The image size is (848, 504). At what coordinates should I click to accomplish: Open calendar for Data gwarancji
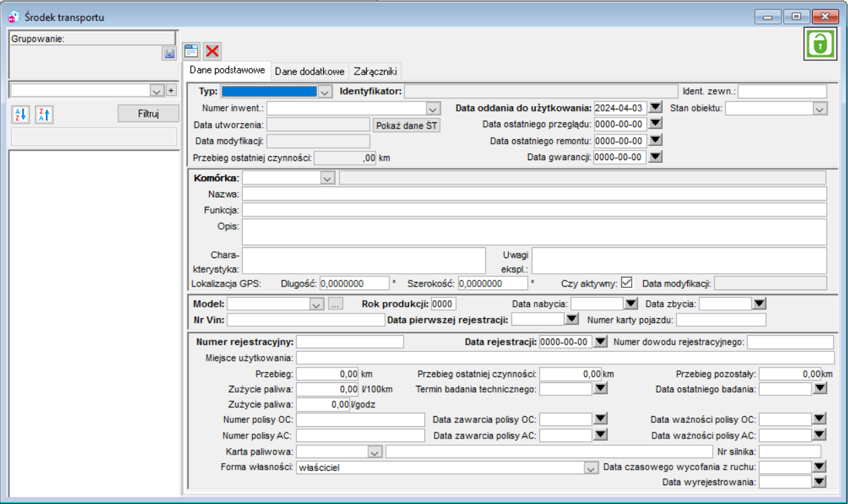tap(655, 157)
